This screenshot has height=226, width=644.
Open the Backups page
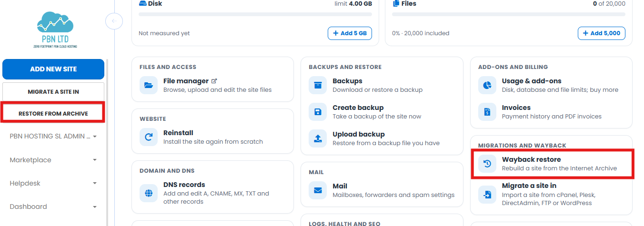347,81
